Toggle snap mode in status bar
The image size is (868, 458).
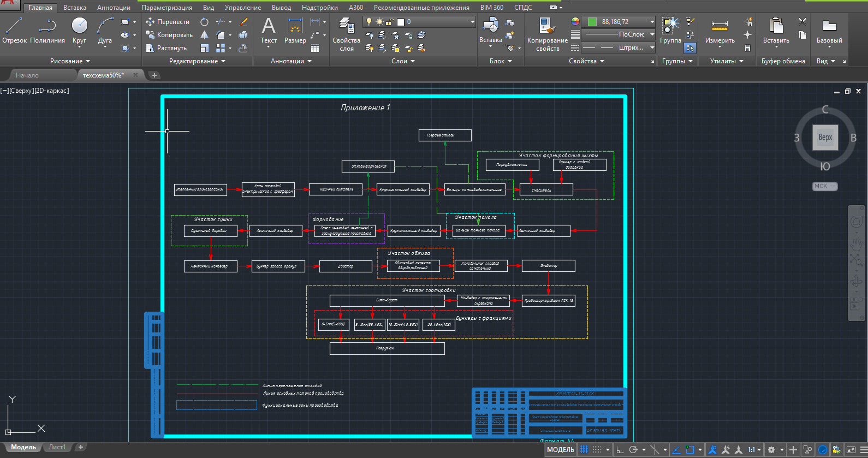pyautogui.click(x=597, y=450)
